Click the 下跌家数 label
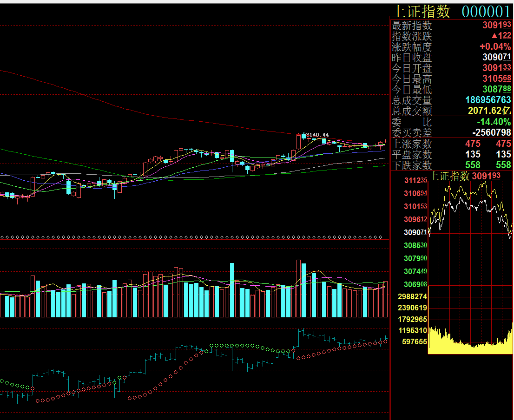 [x=412, y=165]
